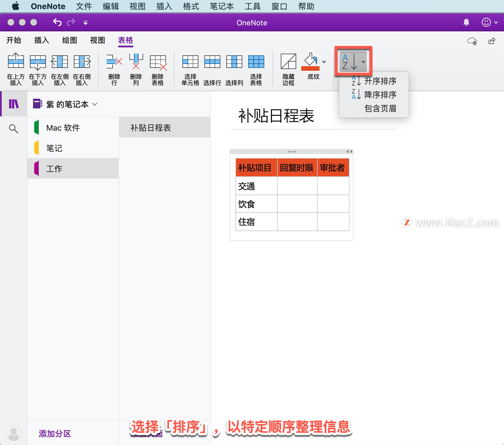The width and height of the screenshot is (504, 445).
Task: Insert a row above the current row
Action: (x=16, y=69)
